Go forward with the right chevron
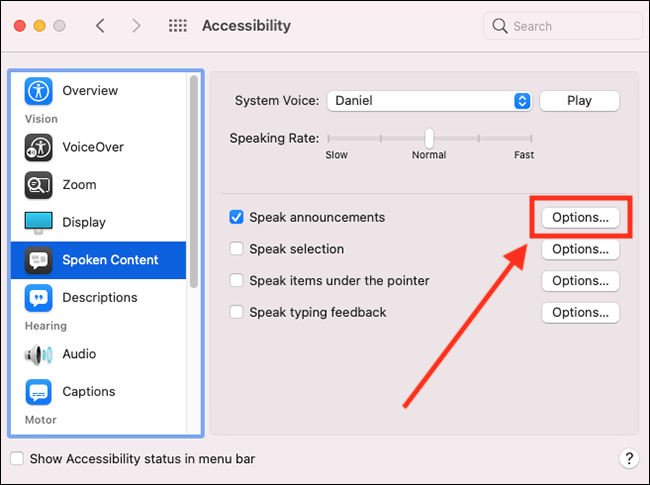The width and height of the screenshot is (650, 485). point(136,26)
